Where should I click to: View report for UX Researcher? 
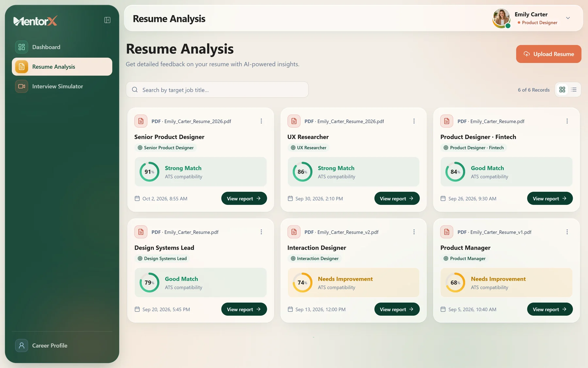click(x=397, y=199)
